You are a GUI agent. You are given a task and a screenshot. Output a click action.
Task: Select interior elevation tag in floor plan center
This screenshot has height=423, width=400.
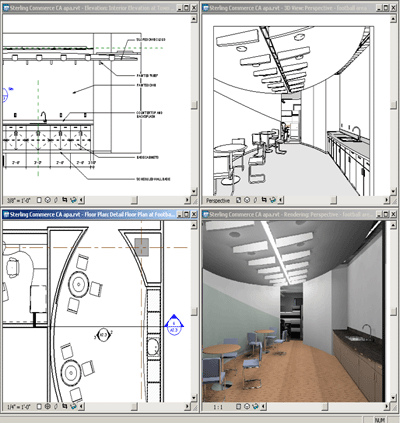tap(103, 335)
